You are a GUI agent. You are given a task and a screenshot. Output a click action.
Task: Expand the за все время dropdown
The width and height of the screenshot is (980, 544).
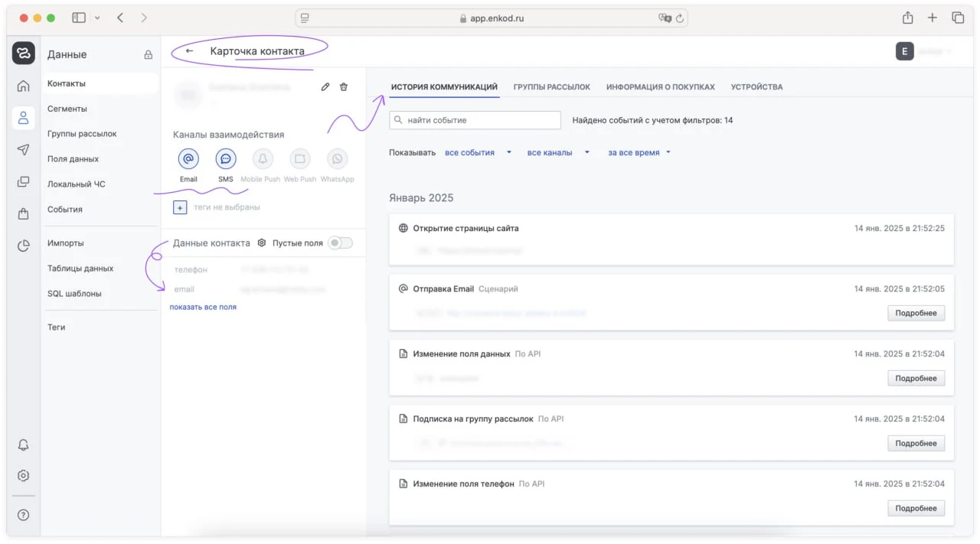tap(639, 152)
